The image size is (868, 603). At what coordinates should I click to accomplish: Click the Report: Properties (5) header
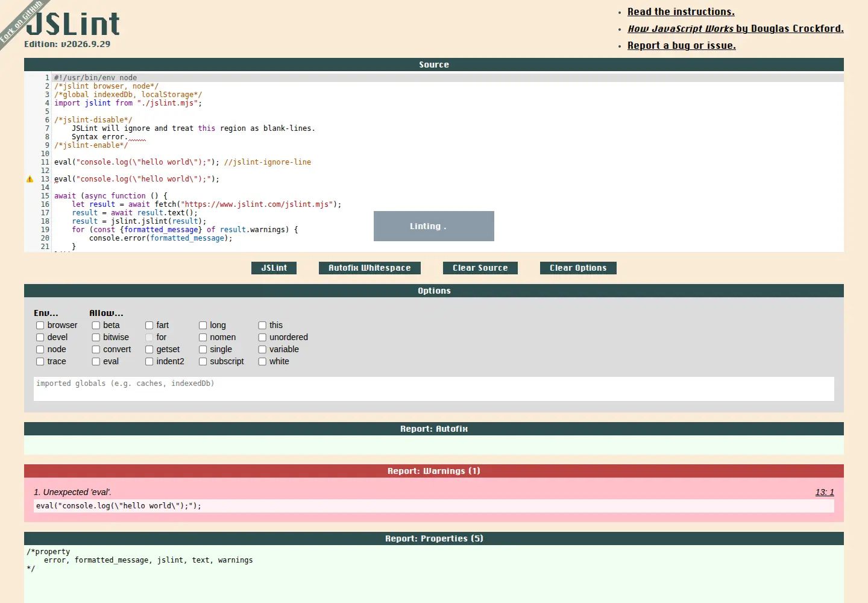click(x=434, y=538)
